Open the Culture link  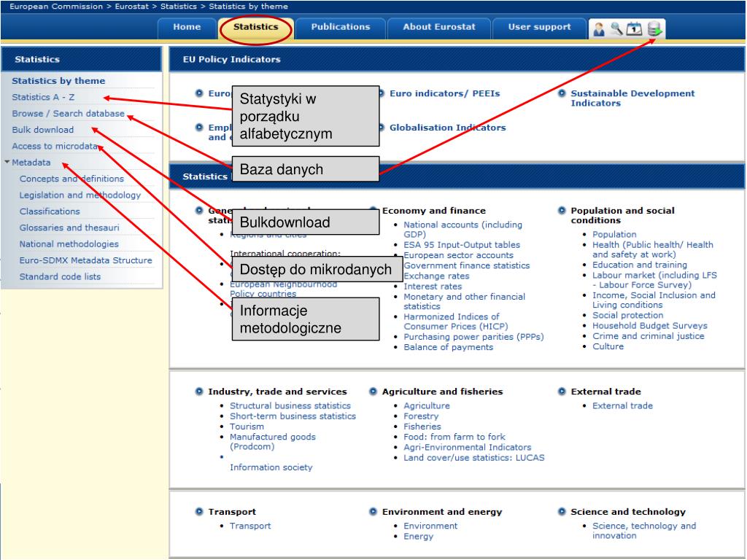(x=608, y=346)
